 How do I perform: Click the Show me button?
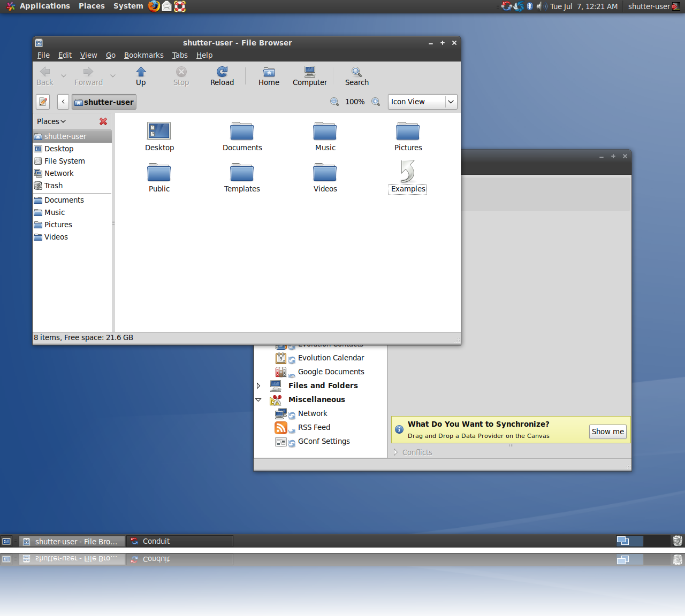[x=607, y=432]
